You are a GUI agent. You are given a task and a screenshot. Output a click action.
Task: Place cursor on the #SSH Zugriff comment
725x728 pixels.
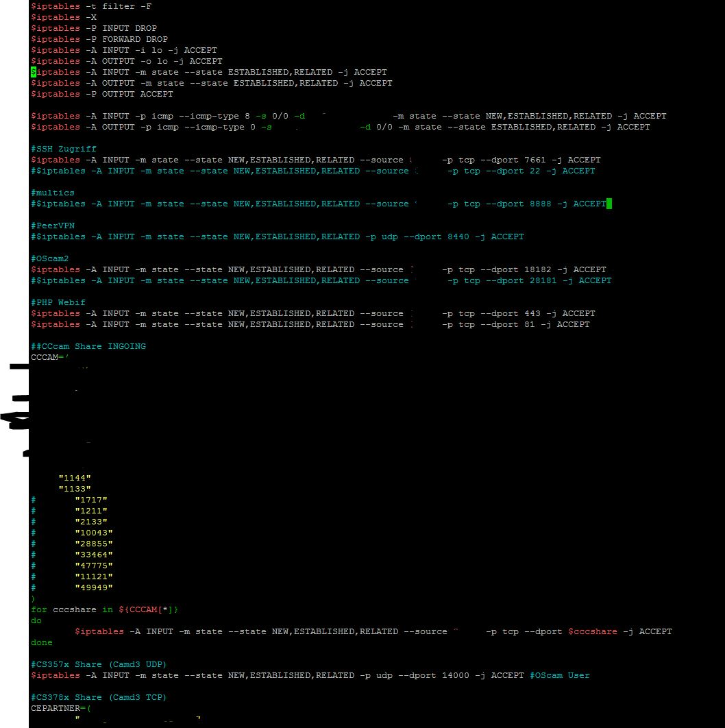point(64,149)
